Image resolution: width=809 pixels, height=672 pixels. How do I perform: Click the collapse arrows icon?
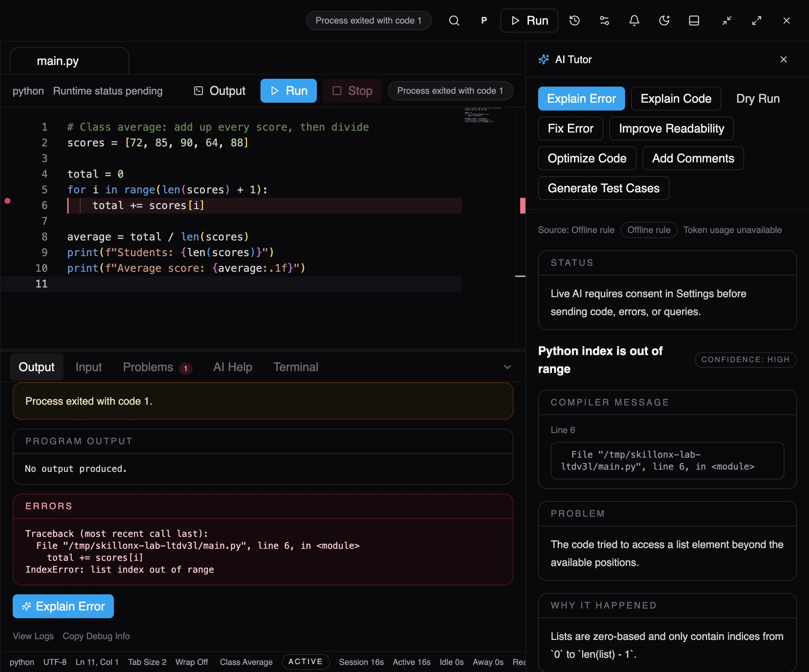pos(727,21)
